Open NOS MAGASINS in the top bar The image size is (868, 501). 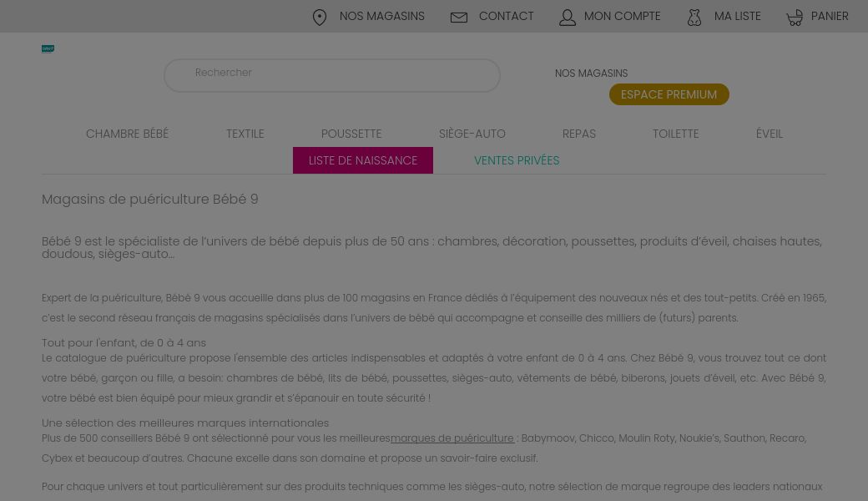coord(382,17)
